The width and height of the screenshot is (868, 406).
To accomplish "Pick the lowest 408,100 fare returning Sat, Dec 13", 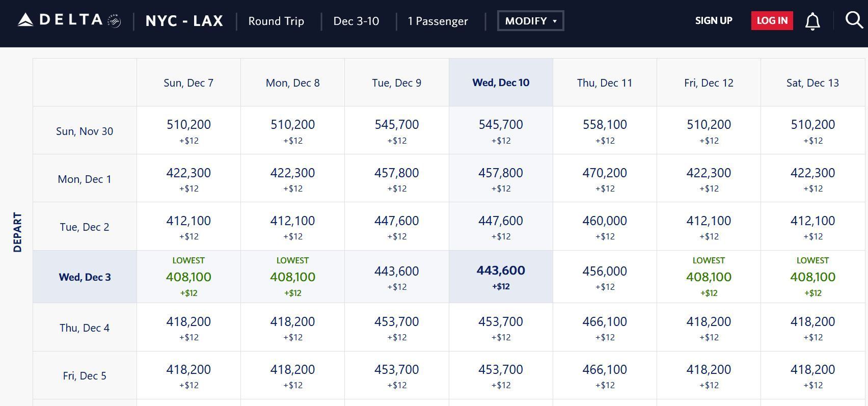I will [812, 277].
